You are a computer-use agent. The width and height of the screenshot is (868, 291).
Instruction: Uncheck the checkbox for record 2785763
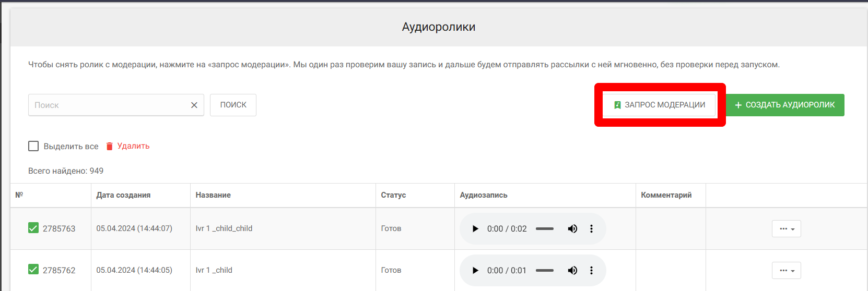33,228
